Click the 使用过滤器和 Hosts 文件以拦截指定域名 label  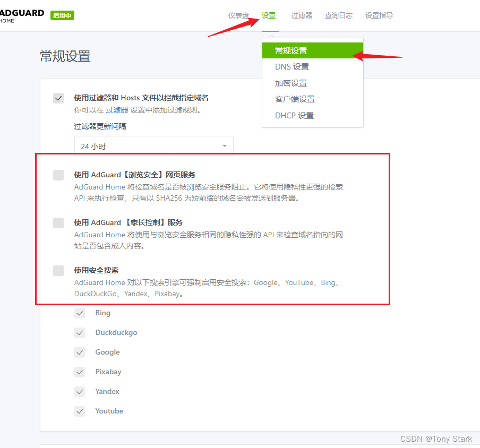pos(141,98)
